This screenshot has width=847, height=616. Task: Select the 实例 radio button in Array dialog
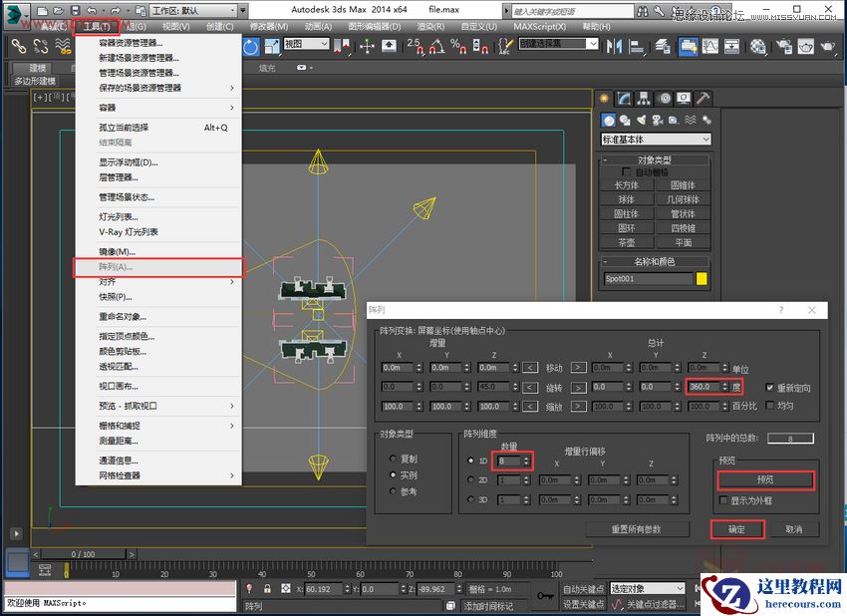(392, 474)
